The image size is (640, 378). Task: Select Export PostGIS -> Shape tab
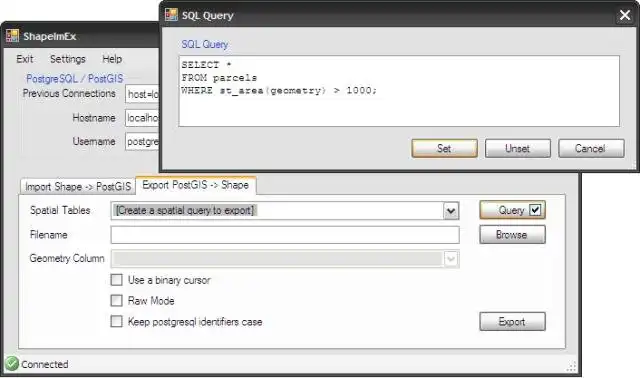(196, 185)
